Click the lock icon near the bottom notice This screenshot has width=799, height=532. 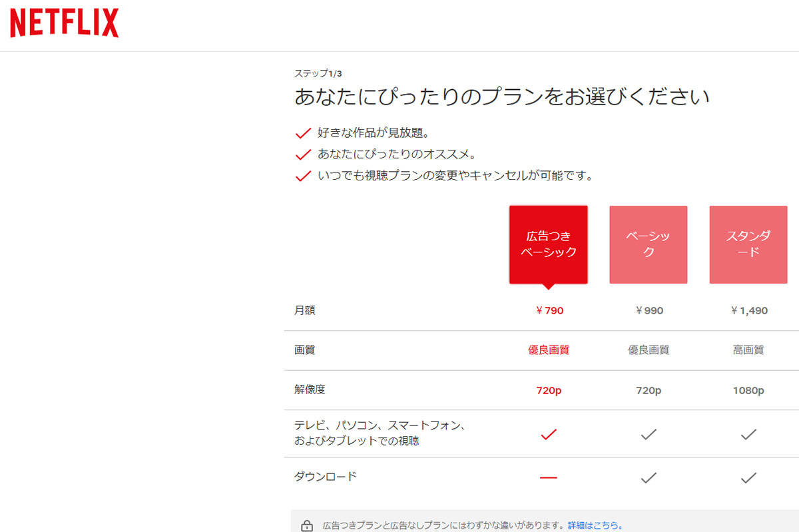click(306, 525)
